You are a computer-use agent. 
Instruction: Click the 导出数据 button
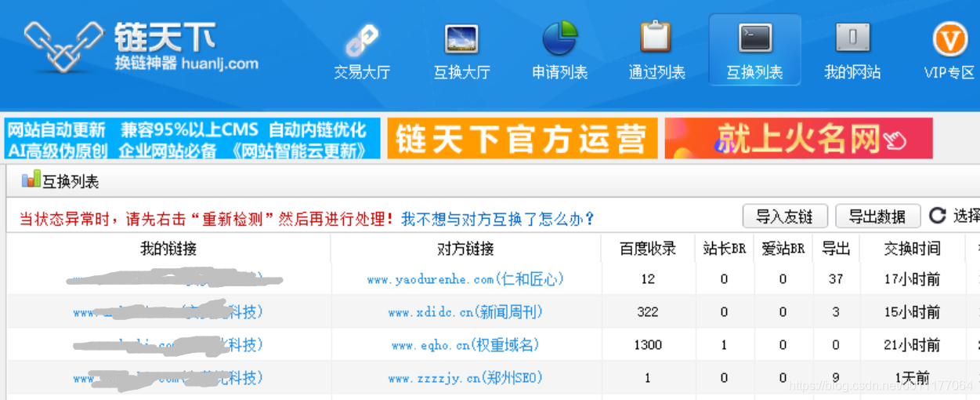coord(877,216)
